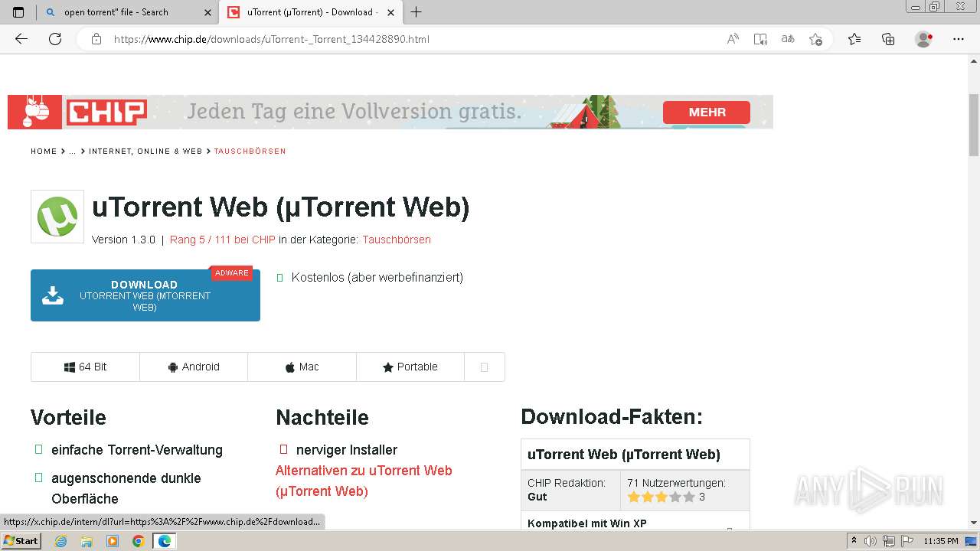Click 'nerviger Installer' disadvantage text
Image resolution: width=980 pixels, height=551 pixels.
click(347, 450)
